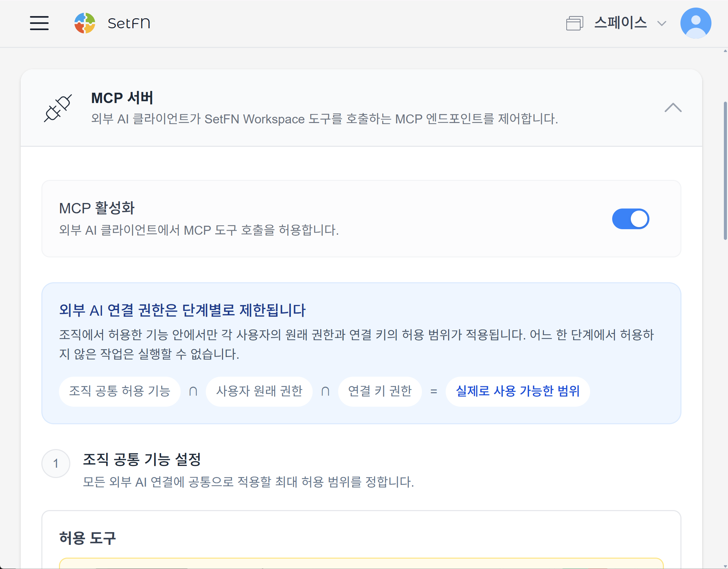The width and height of the screenshot is (728, 569).
Task: Click the vertical page scrollbar thumb
Action: 725,171
